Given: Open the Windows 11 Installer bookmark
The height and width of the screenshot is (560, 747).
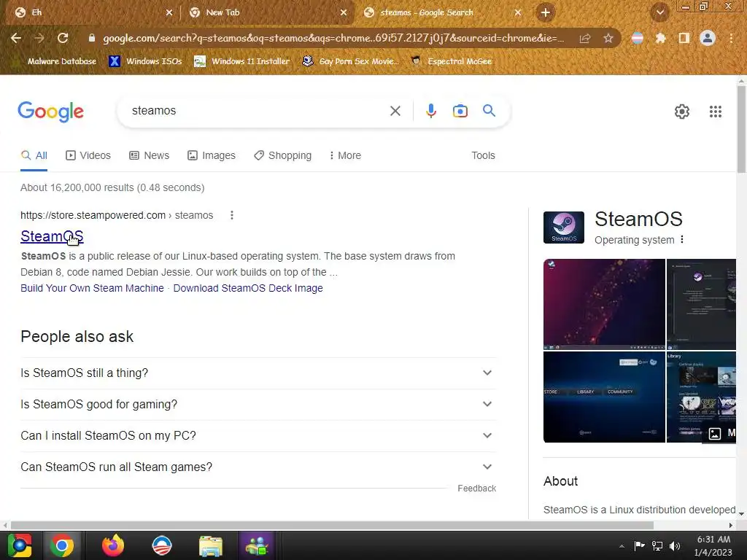Looking at the screenshot, I should 242,61.
